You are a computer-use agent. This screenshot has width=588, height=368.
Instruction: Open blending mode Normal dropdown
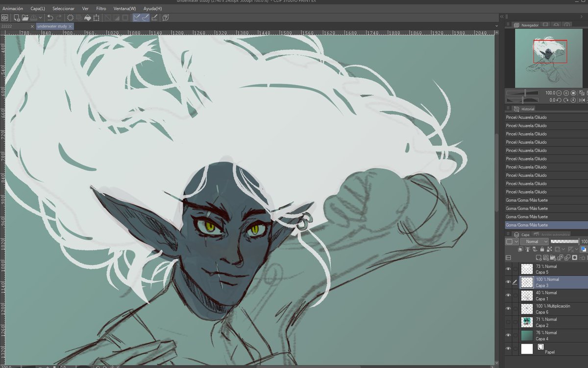click(x=534, y=242)
